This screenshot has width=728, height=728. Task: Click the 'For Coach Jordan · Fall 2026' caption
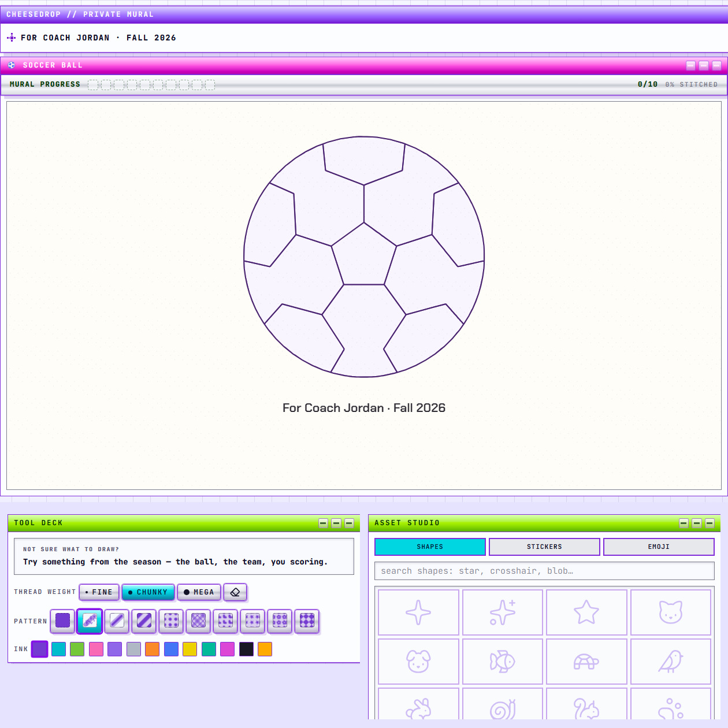pos(364,408)
